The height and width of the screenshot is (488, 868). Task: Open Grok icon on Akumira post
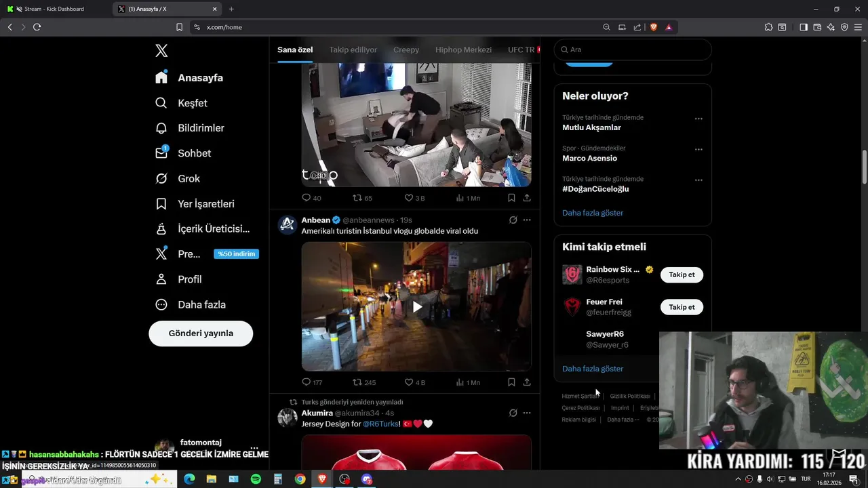pyautogui.click(x=513, y=413)
